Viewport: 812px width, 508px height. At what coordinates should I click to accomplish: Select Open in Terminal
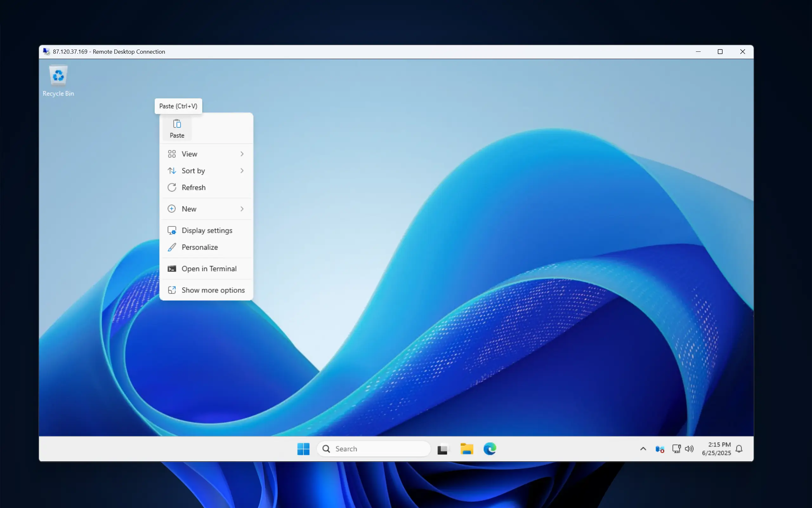pyautogui.click(x=206, y=269)
